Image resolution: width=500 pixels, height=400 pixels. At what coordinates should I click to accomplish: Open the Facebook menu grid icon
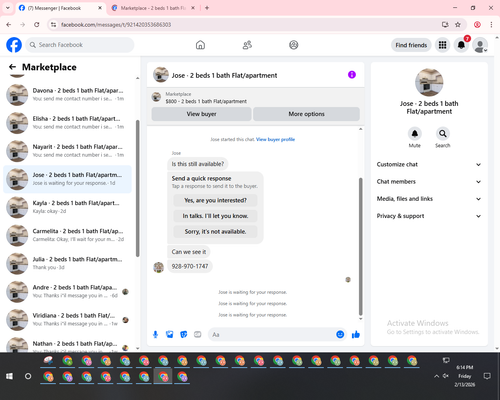coord(442,45)
